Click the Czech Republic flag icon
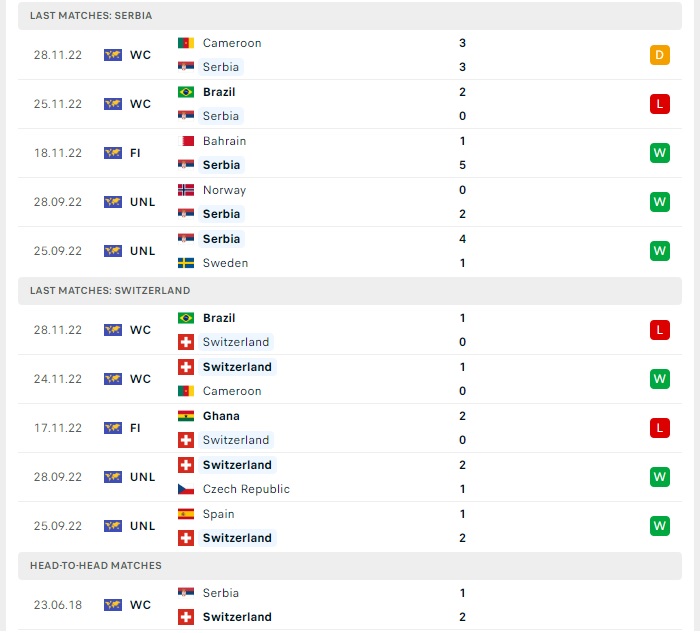 [186, 489]
